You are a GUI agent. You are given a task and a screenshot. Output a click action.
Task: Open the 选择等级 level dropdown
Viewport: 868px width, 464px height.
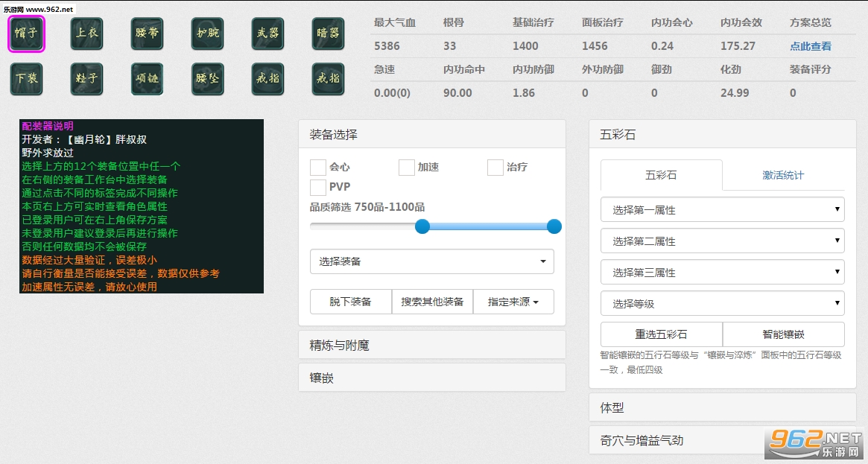click(x=723, y=303)
